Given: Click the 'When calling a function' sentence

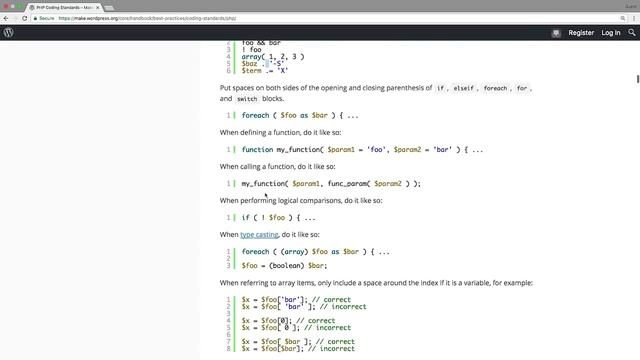Looking at the screenshot, I should click(x=278, y=167).
